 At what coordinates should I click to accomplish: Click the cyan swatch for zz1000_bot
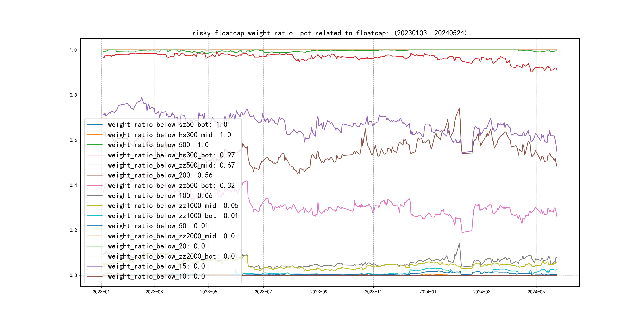94,216
